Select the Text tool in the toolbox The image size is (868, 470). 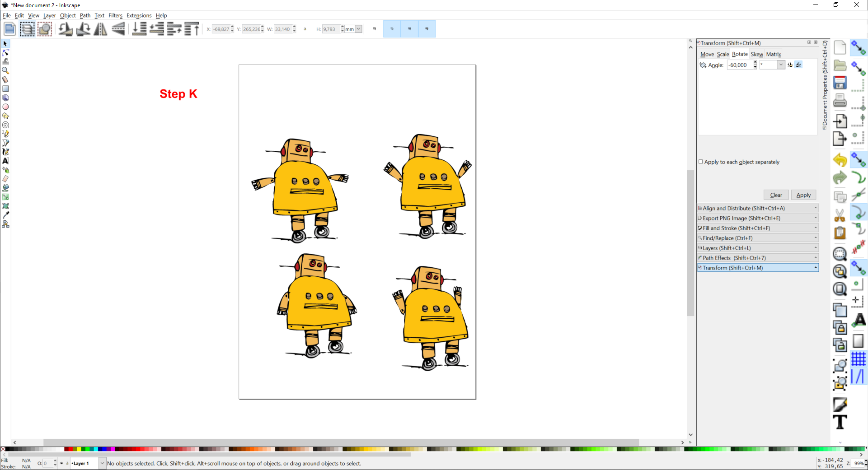(x=5, y=161)
